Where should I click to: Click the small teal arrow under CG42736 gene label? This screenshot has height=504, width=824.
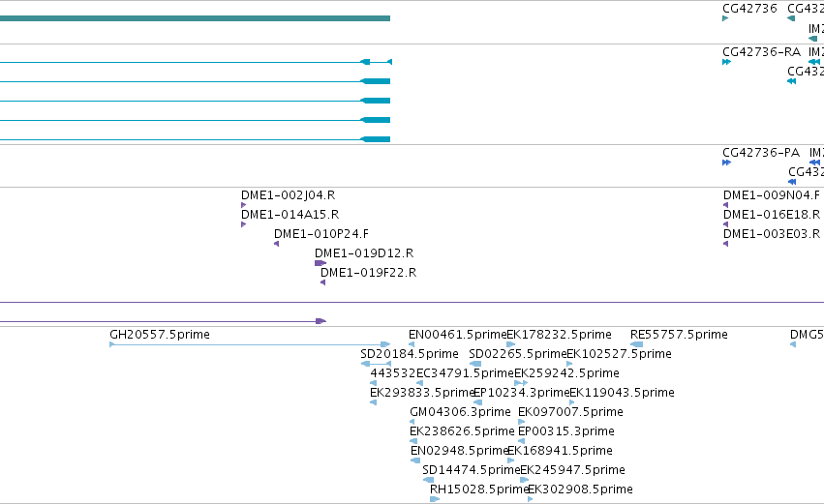[x=725, y=18]
